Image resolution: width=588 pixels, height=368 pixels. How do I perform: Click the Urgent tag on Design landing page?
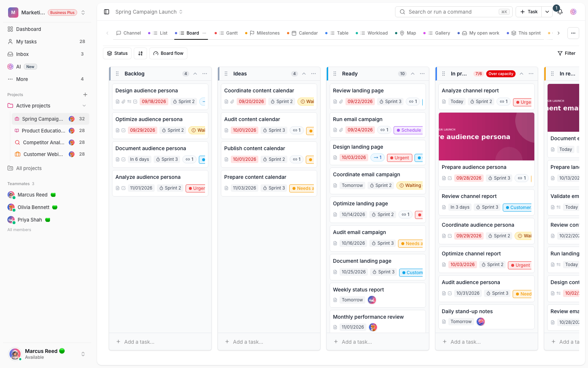point(399,158)
